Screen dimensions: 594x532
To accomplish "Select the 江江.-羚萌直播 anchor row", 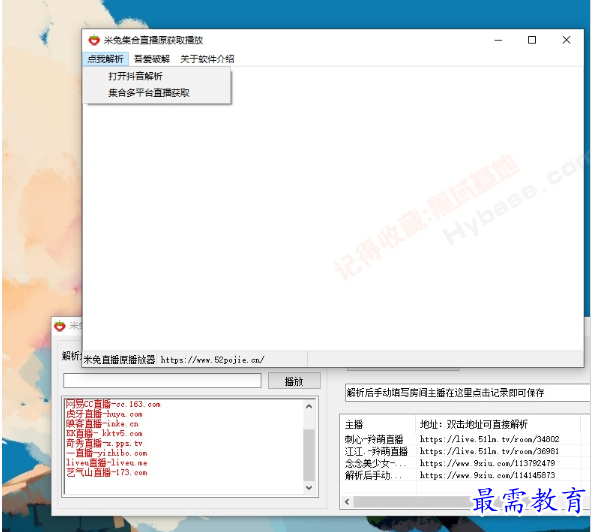I will click(376, 451).
